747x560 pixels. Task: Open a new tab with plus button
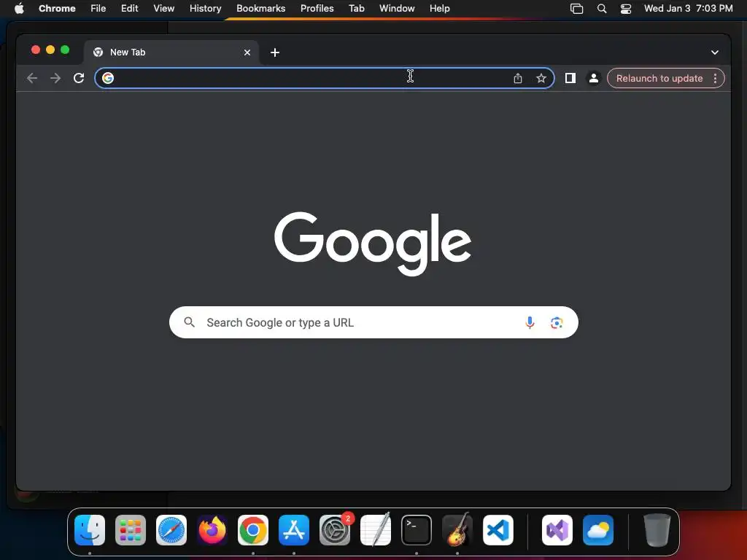(275, 52)
